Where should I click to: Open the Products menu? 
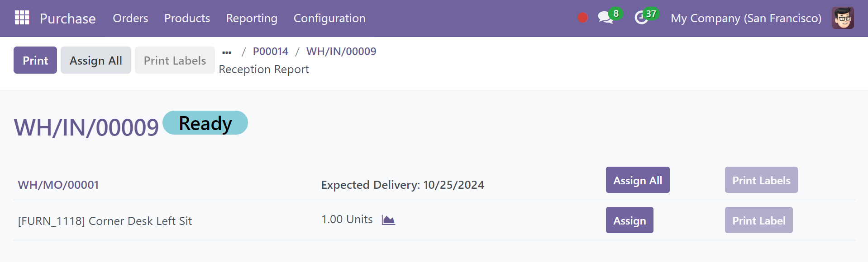[187, 18]
